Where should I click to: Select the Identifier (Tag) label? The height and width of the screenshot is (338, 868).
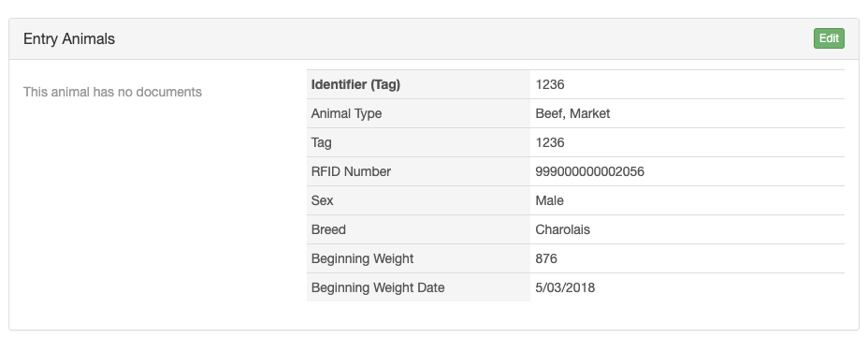[355, 84]
